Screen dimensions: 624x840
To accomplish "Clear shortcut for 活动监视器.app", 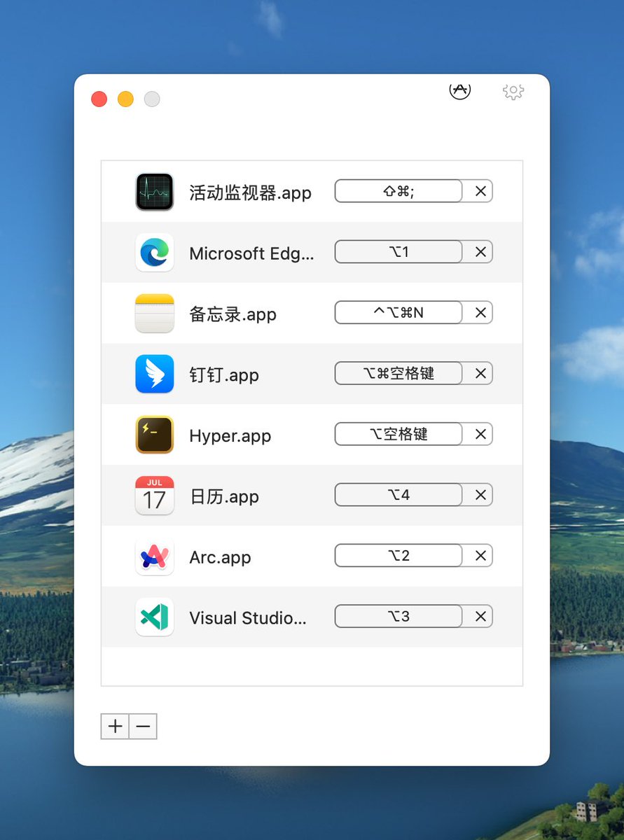I will click(x=480, y=191).
